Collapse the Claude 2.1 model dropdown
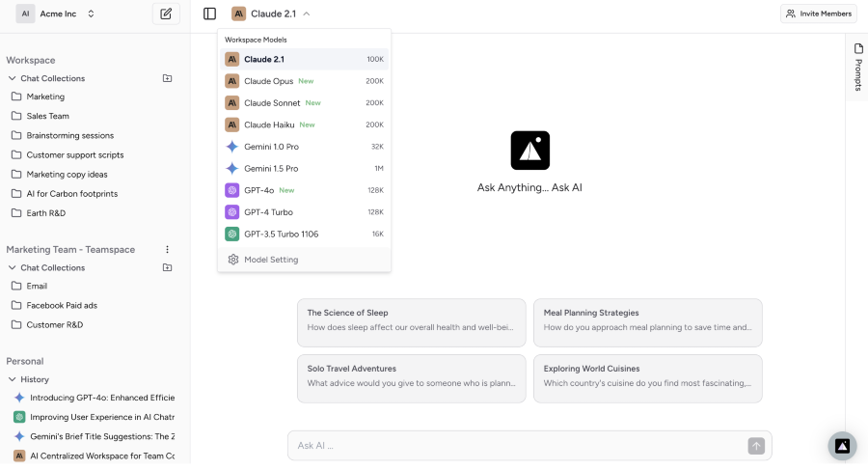868x470 pixels. pos(271,14)
